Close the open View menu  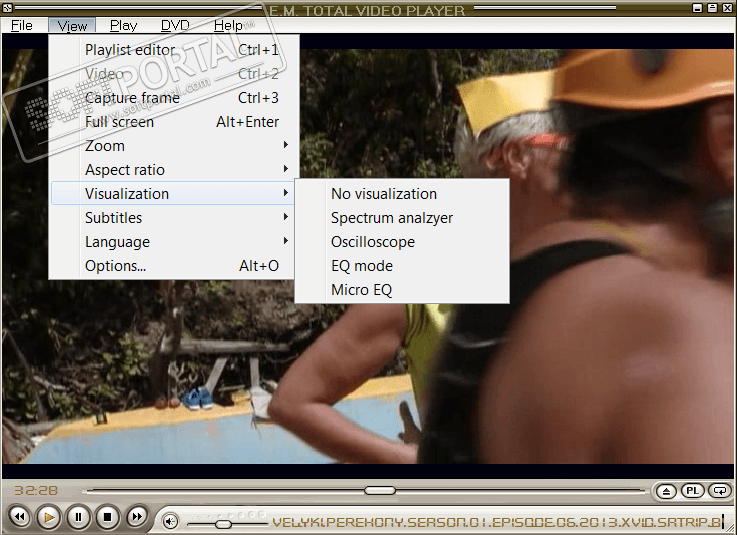coord(72,25)
